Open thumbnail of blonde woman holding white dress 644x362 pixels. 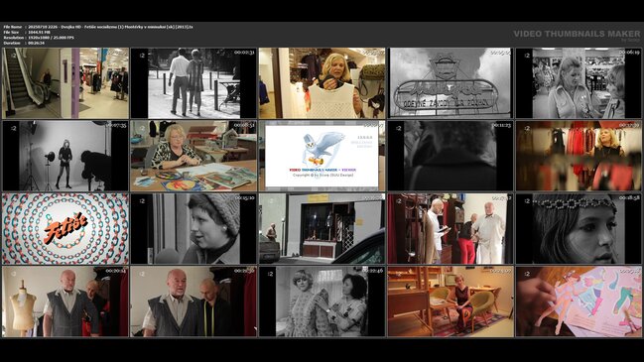point(322,83)
